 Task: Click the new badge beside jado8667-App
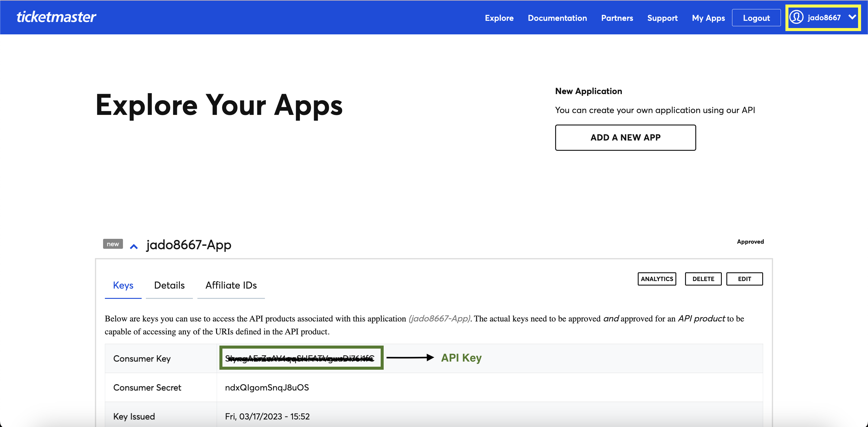pyautogui.click(x=113, y=244)
